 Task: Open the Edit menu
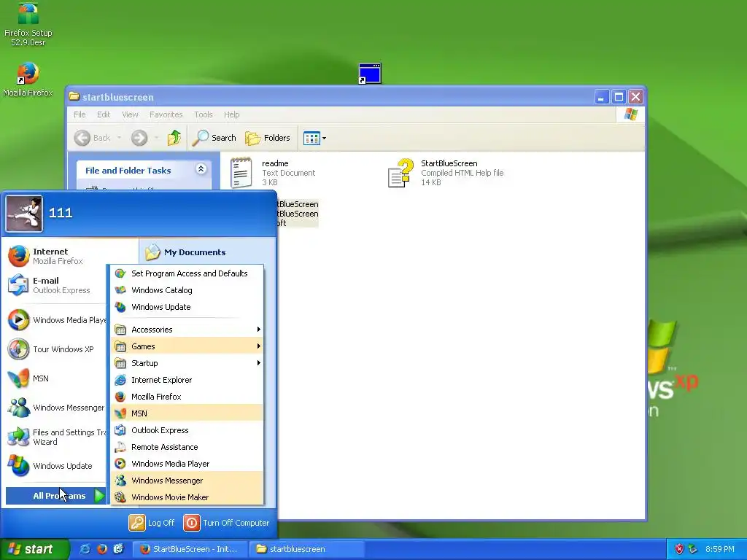(x=104, y=114)
